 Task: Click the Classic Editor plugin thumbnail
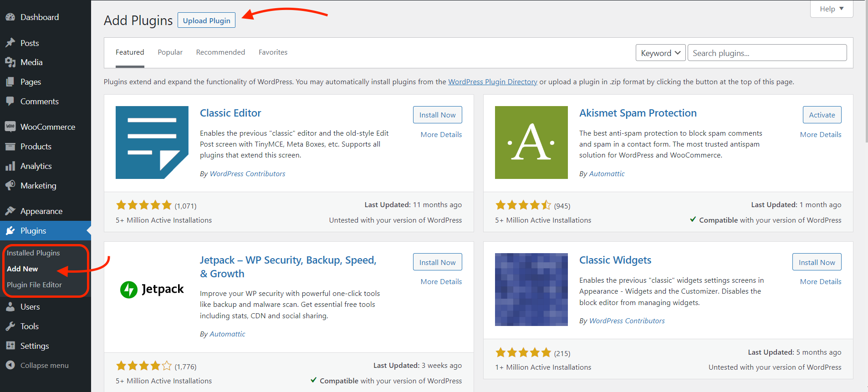pos(152,143)
